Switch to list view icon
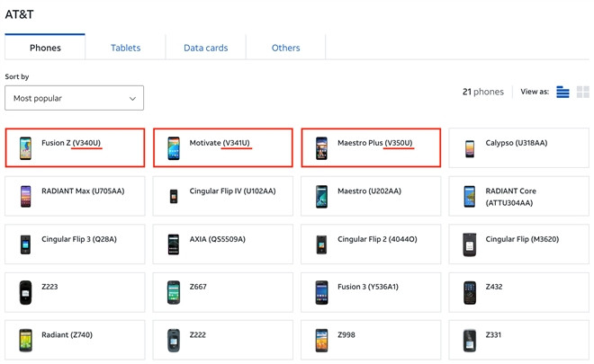594x364 pixels. (562, 92)
